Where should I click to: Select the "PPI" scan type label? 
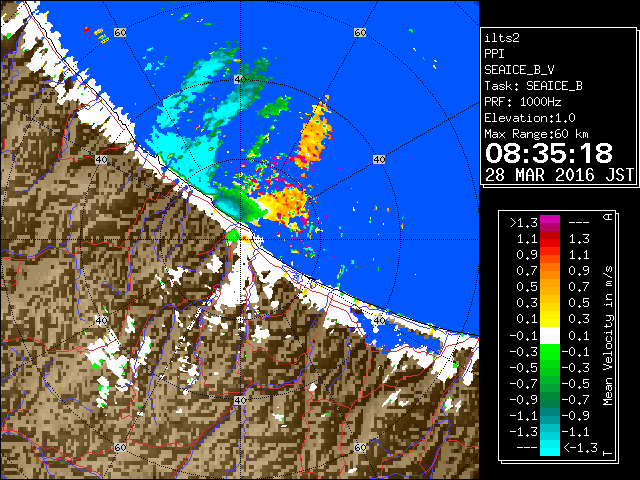pyautogui.click(x=494, y=54)
